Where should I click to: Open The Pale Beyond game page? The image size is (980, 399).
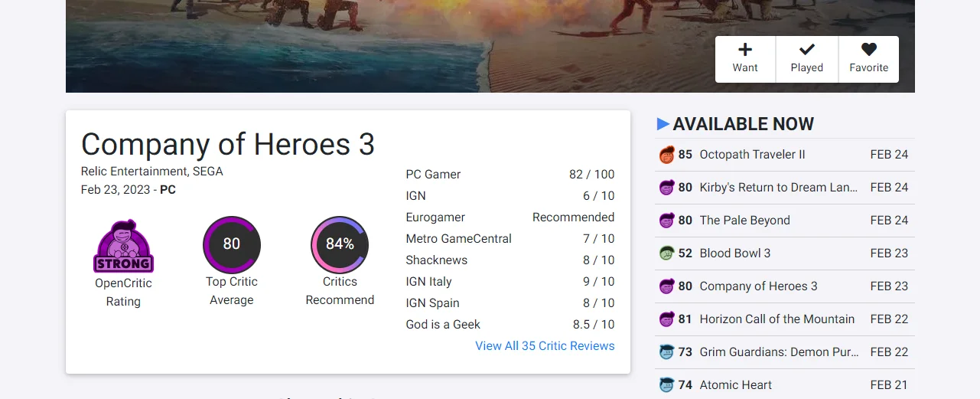744,221
